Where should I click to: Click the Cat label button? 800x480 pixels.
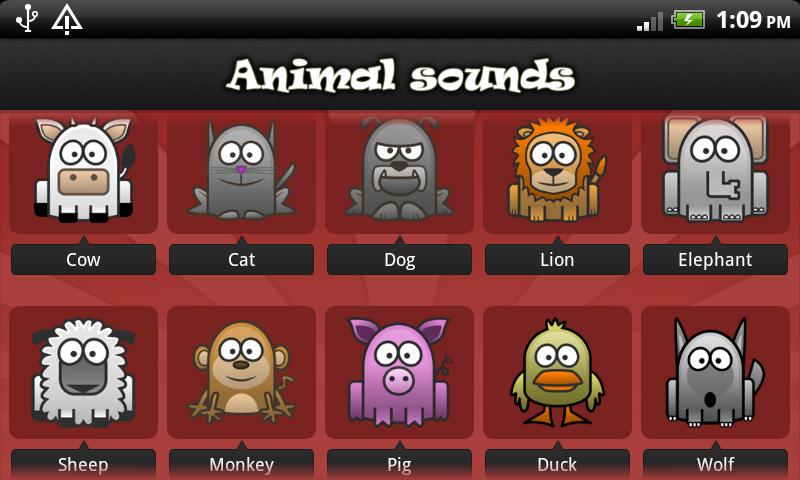click(241, 260)
